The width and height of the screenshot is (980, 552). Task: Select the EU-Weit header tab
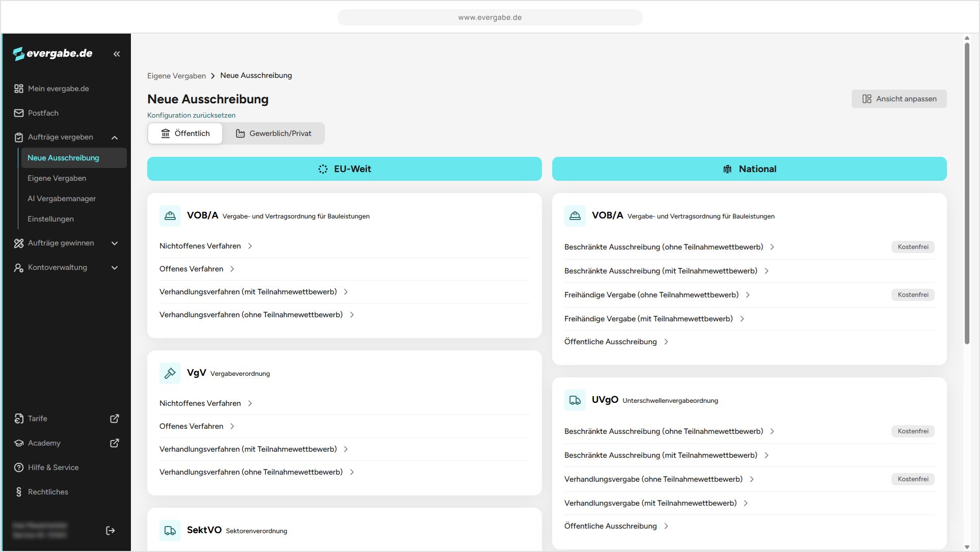point(344,169)
